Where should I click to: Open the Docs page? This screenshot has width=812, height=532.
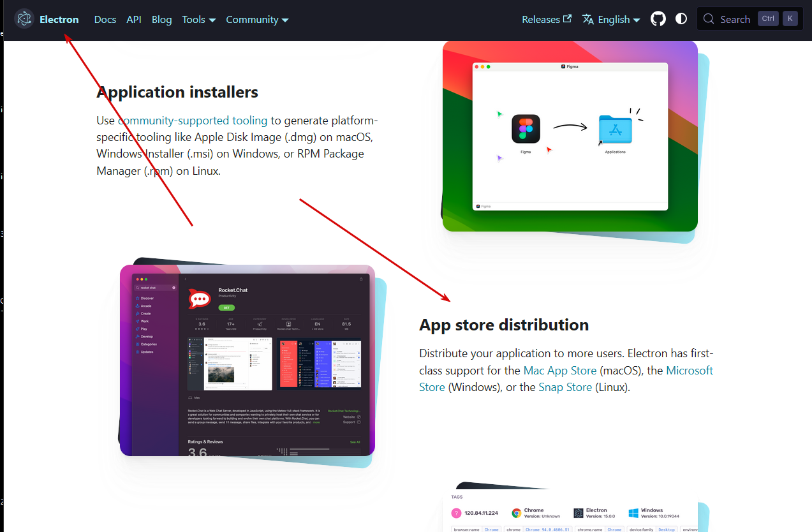click(105, 19)
